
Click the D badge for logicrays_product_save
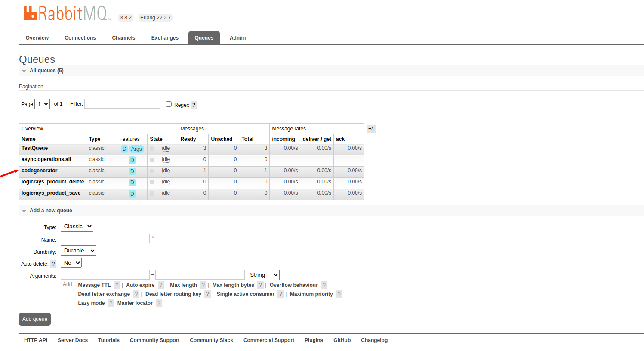point(132,194)
